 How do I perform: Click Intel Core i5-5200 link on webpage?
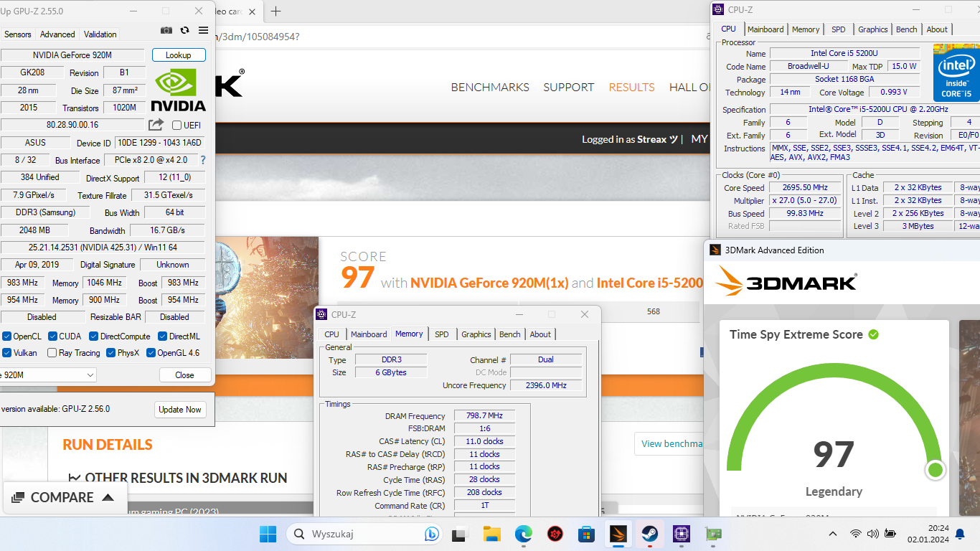(650, 283)
